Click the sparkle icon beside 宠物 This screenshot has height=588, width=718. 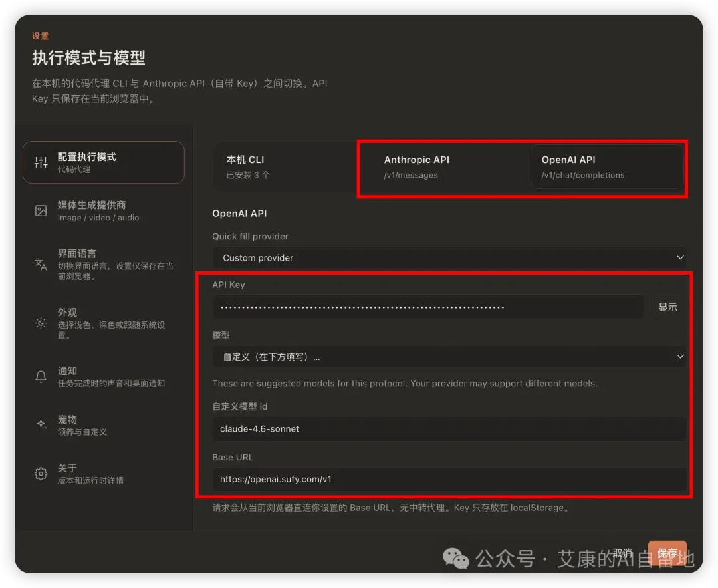tap(42, 425)
